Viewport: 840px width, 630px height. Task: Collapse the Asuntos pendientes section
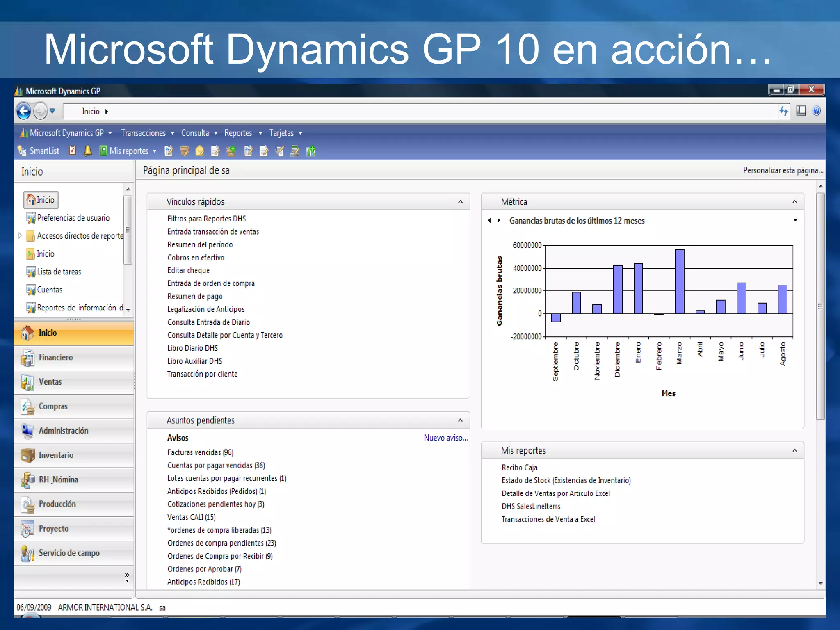[460, 420]
